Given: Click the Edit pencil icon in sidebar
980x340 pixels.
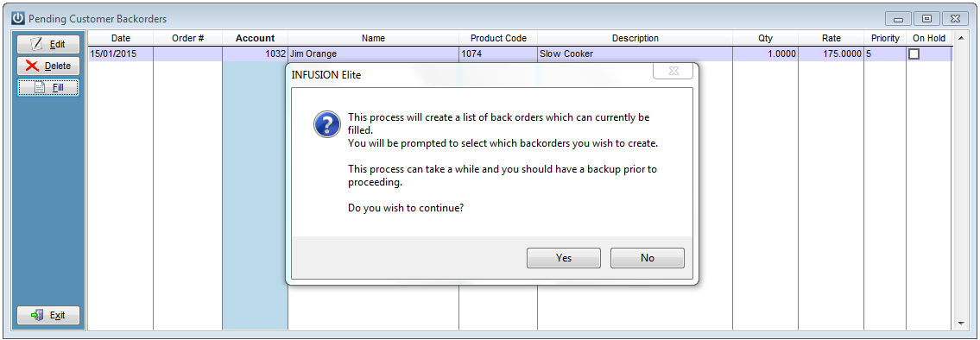Looking at the screenshot, I should [x=36, y=44].
